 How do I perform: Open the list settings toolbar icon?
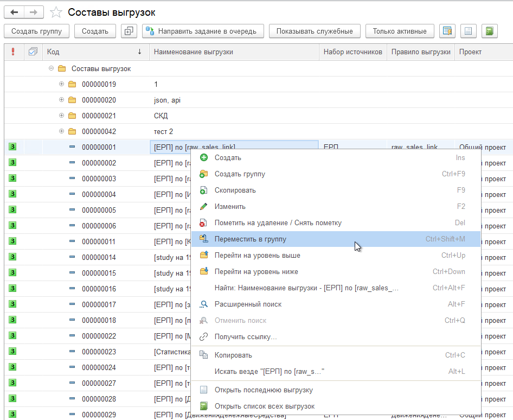447,31
